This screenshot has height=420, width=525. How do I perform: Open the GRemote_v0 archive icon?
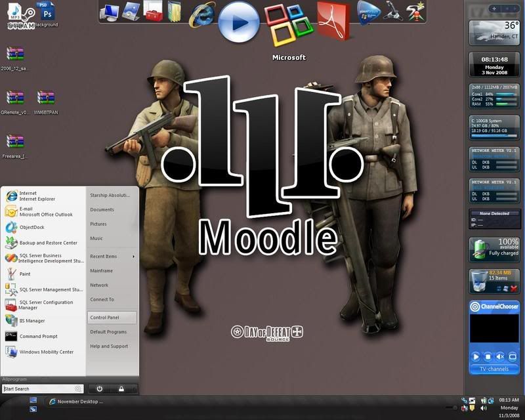coord(15,102)
